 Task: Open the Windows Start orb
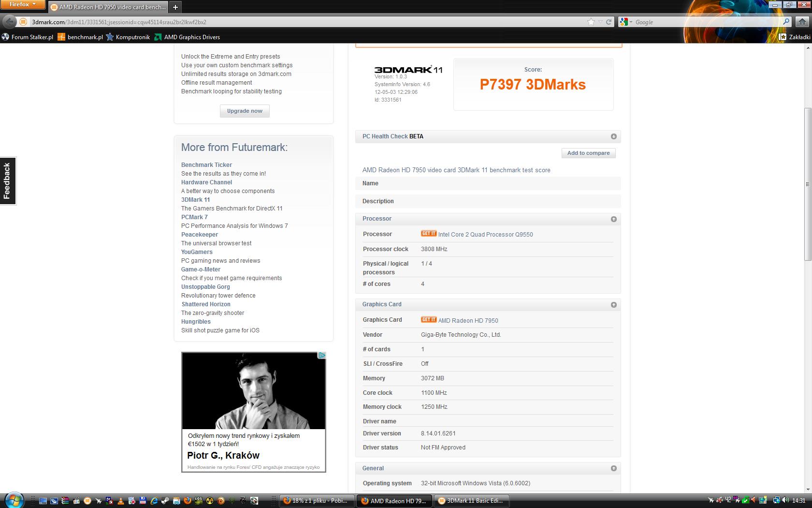(x=14, y=501)
